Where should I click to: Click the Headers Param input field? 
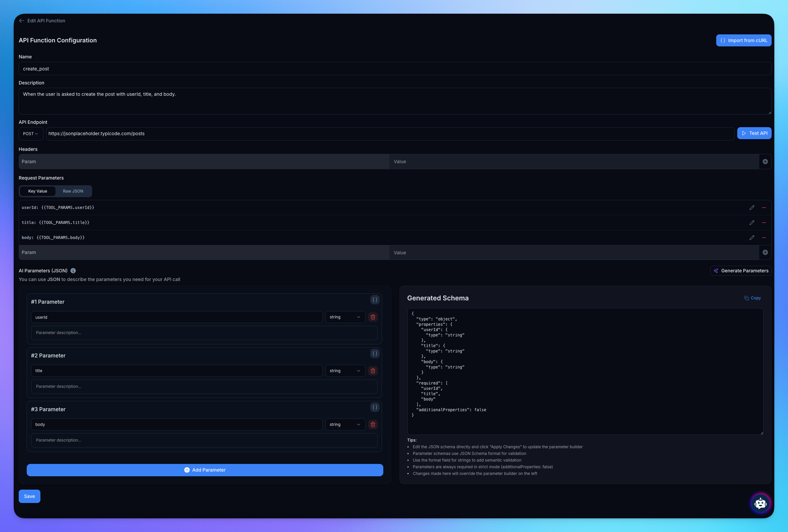click(204, 162)
